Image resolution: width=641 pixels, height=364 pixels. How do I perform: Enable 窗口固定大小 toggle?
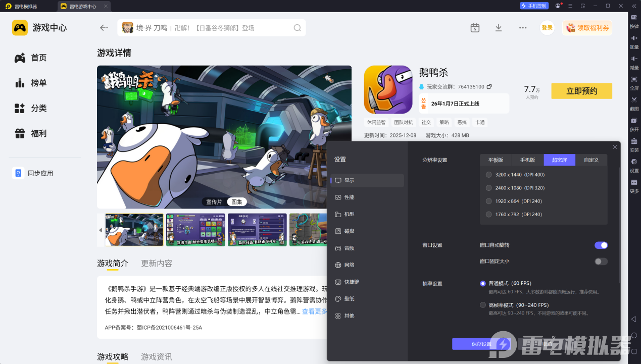click(601, 262)
